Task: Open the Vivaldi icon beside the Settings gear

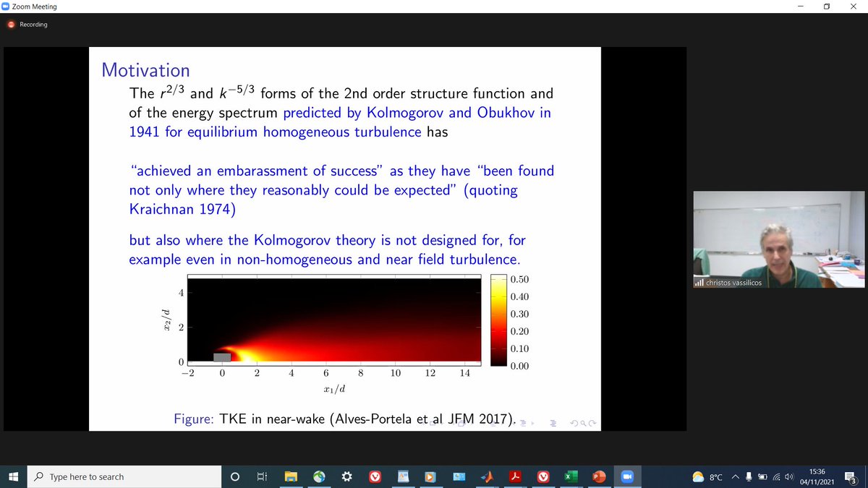Action: coord(375,476)
